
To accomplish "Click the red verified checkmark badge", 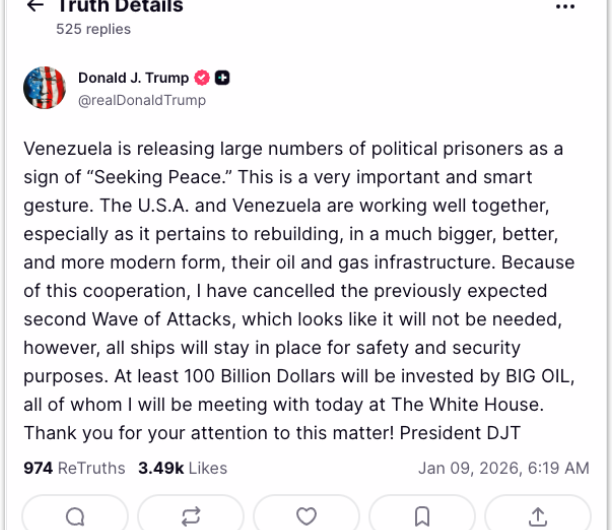I will (x=201, y=78).
